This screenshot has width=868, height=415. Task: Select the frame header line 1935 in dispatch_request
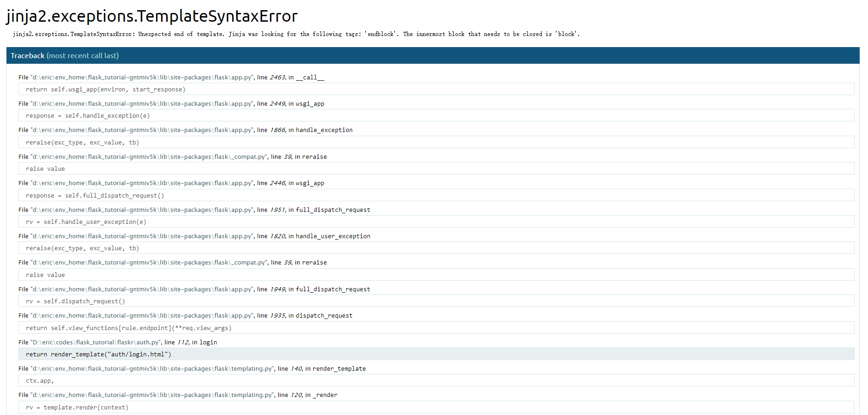[186, 315]
